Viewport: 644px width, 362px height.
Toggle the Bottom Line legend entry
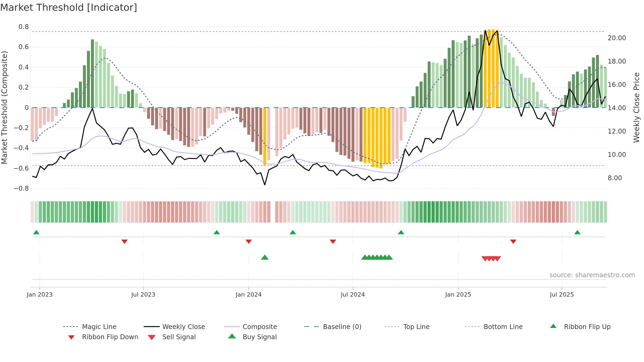[494, 327]
